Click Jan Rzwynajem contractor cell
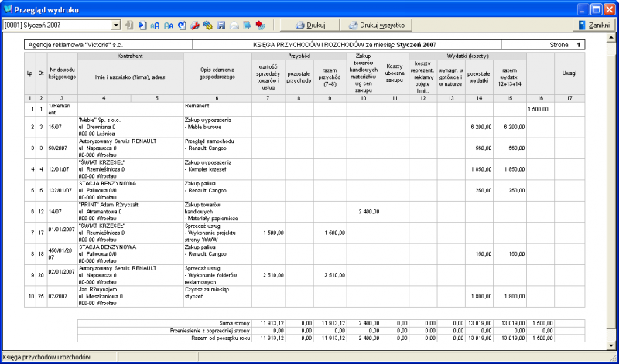Viewport: 619px width, 364px height. tap(131, 297)
